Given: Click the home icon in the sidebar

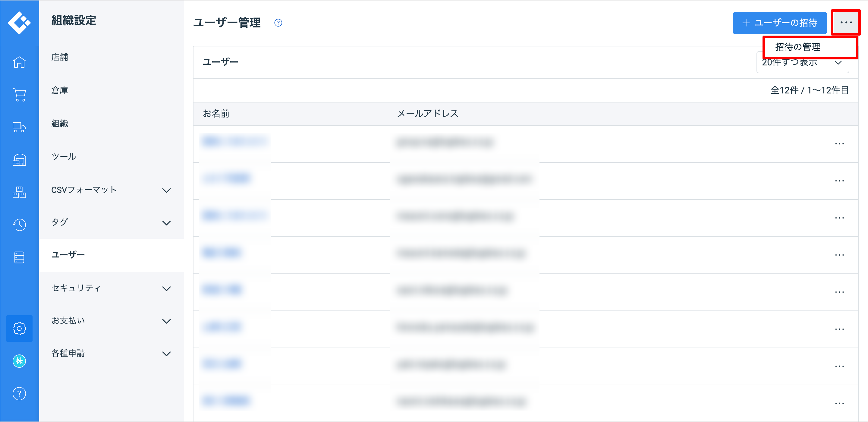Looking at the screenshot, I should [x=19, y=62].
